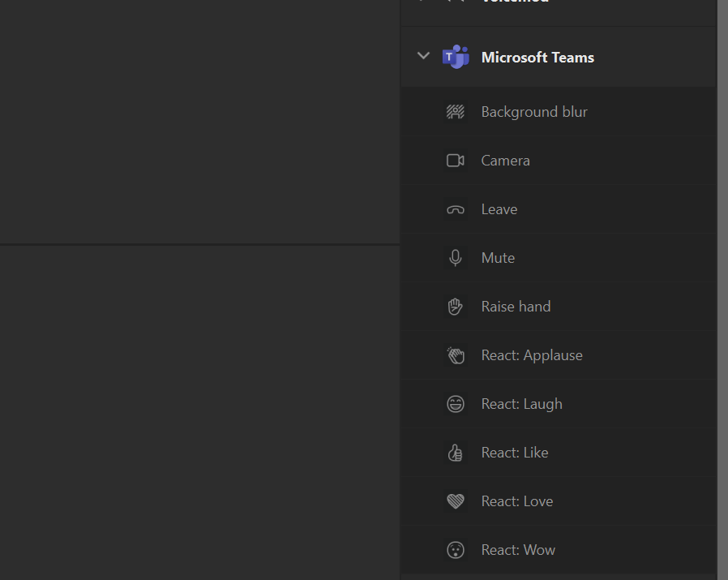Click the Microsoft Teams logo icon
Viewport: 728px width, 580px height.
(x=456, y=57)
